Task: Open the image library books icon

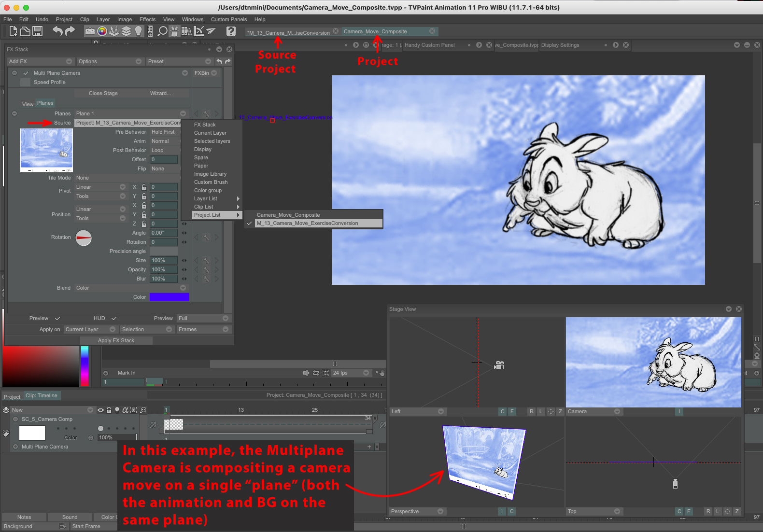Action: pos(186,31)
